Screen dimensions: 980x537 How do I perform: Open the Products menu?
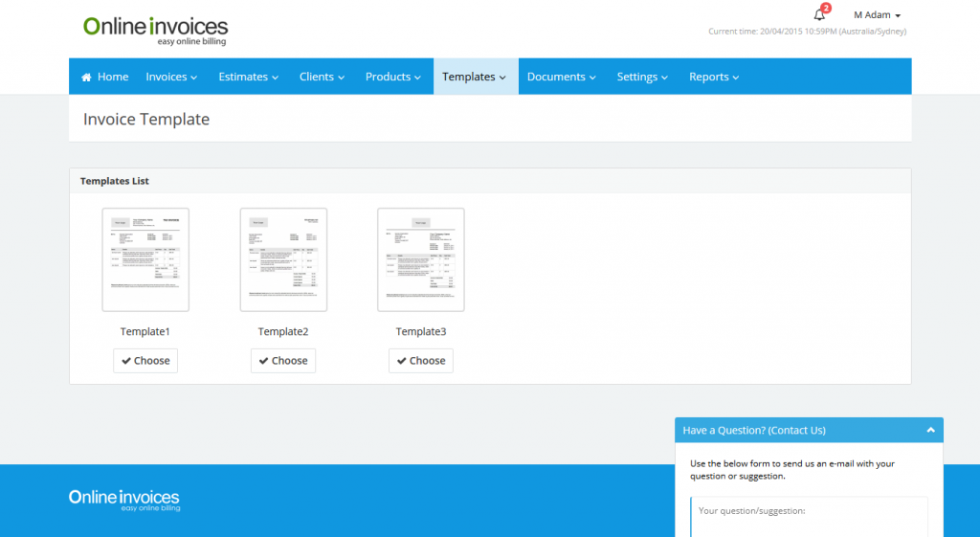(393, 77)
